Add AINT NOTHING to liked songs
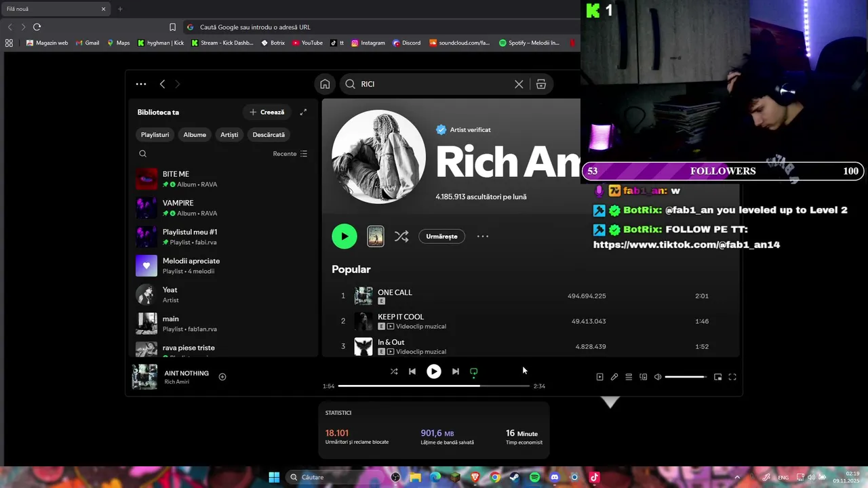The width and height of the screenshot is (868, 488). click(222, 377)
